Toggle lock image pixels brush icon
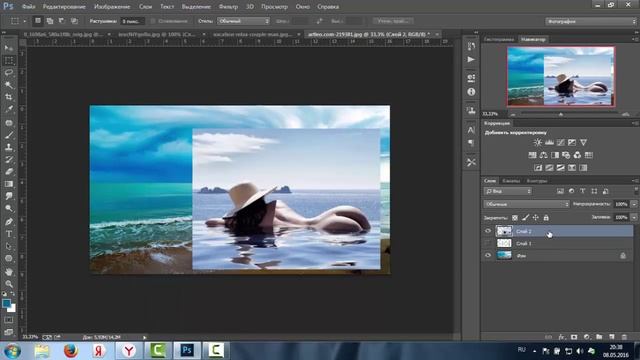The image size is (640, 360). [525, 218]
